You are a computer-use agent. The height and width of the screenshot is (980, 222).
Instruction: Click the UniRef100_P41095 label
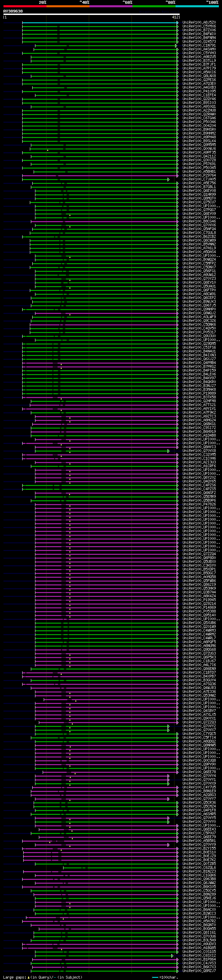[x=199, y=91]
